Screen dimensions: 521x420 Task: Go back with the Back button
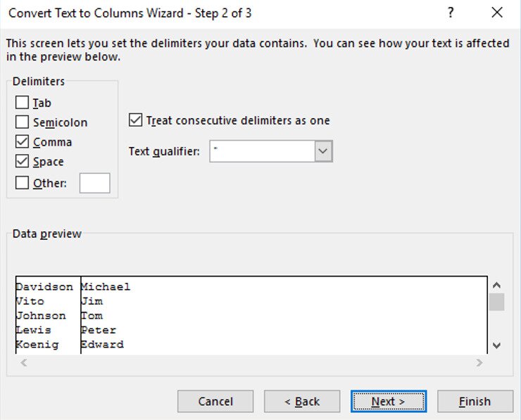pos(301,402)
